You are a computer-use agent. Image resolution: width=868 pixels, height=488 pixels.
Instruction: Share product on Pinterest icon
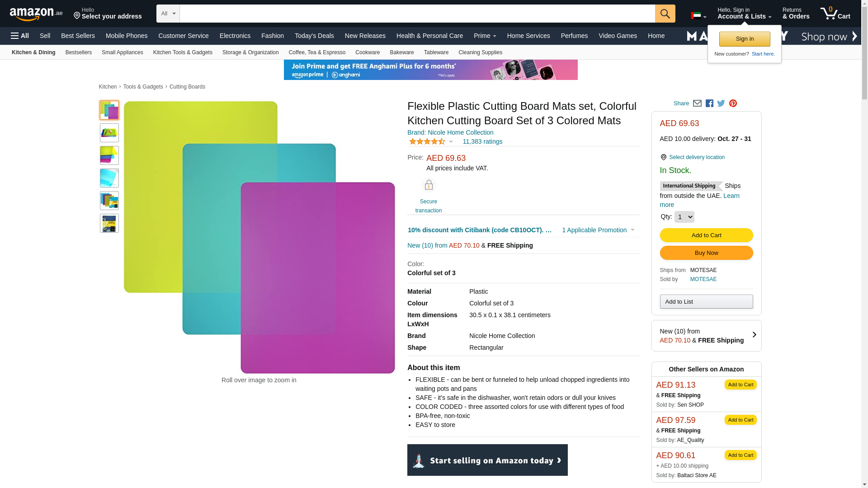pyautogui.click(x=733, y=103)
